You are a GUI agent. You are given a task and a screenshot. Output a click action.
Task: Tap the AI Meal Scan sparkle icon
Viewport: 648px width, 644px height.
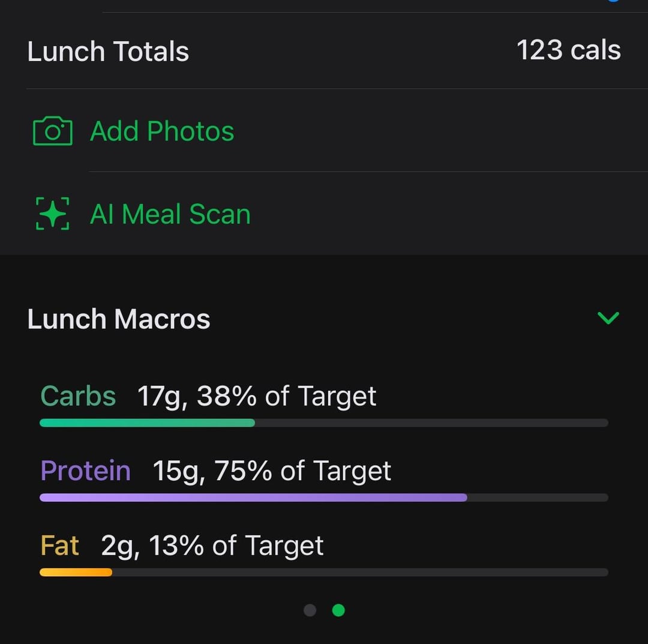(x=52, y=214)
